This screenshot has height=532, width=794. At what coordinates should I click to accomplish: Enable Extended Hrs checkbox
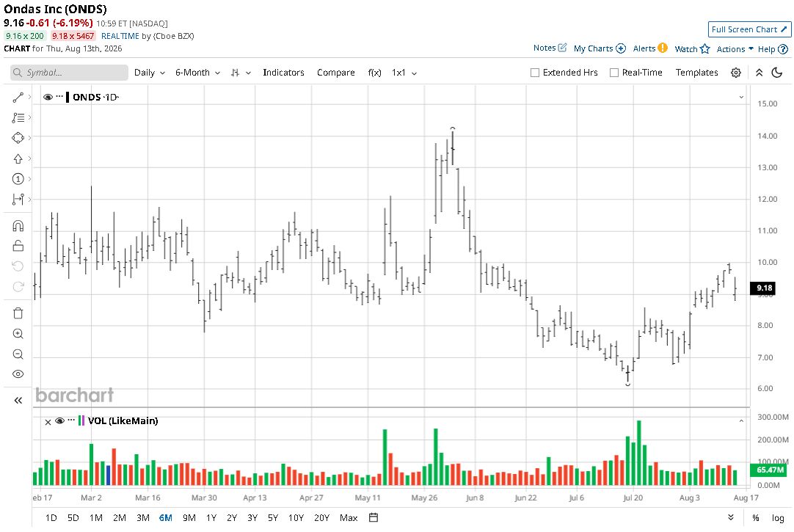535,73
